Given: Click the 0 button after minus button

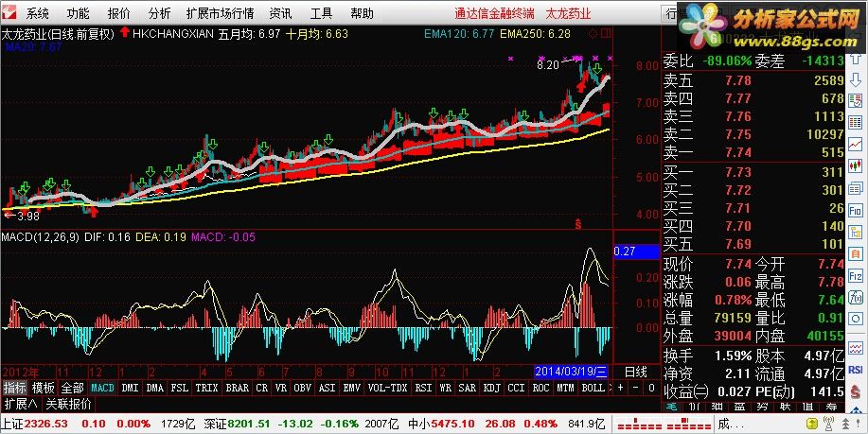Looking at the screenshot, I should point(651,388).
